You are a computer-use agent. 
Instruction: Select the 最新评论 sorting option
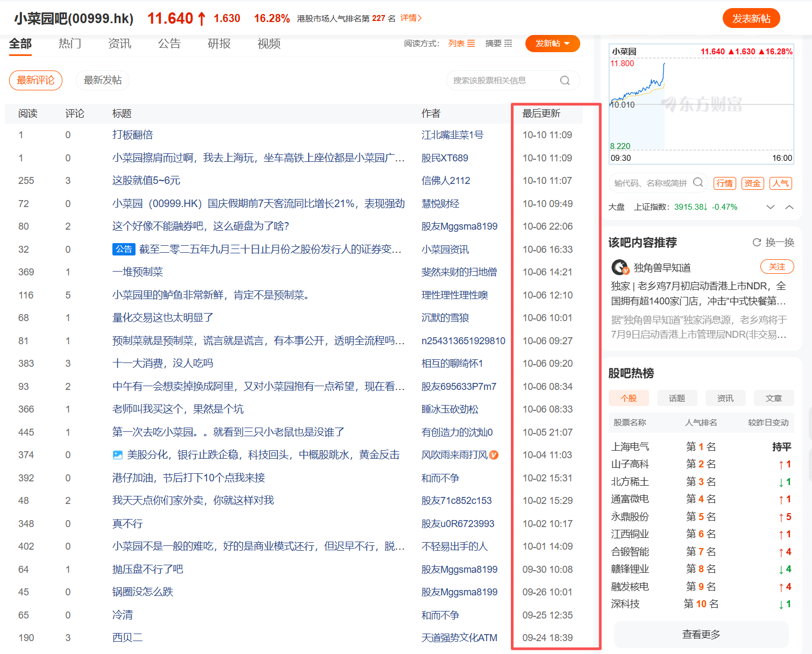35,80
